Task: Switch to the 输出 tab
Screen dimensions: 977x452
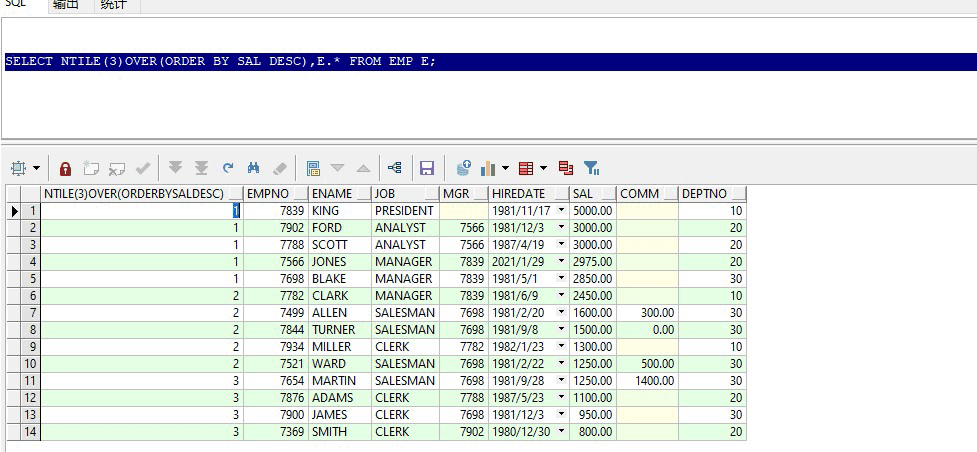Action: click(66, 6)
